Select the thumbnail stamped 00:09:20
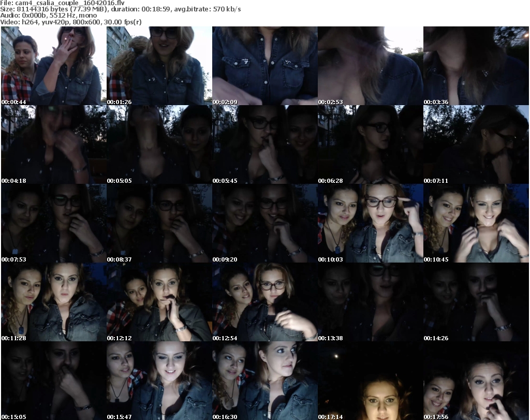This screenshot has width=530, height=420. [264, 223]
